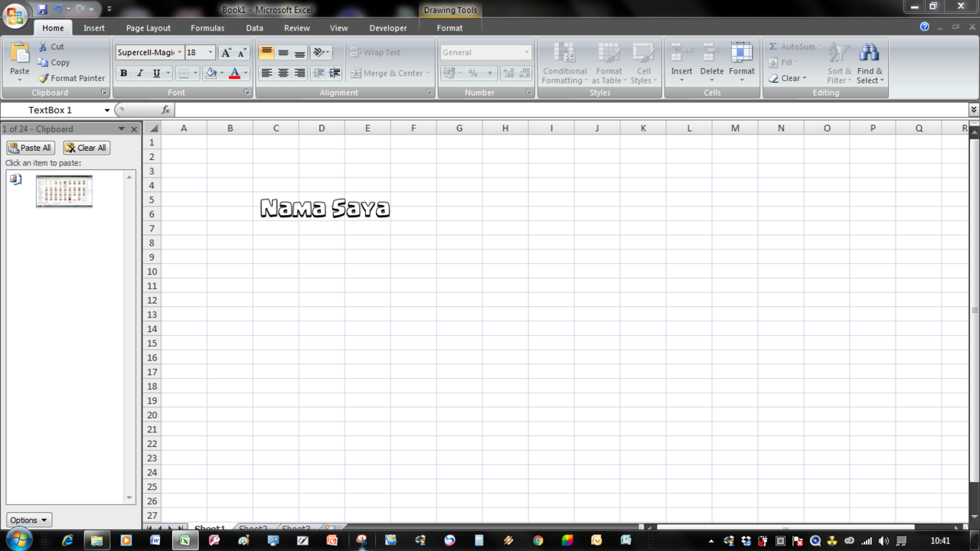Open the Data tab
The height and width of the screenshot is (551, 980).
coord(255,28)
